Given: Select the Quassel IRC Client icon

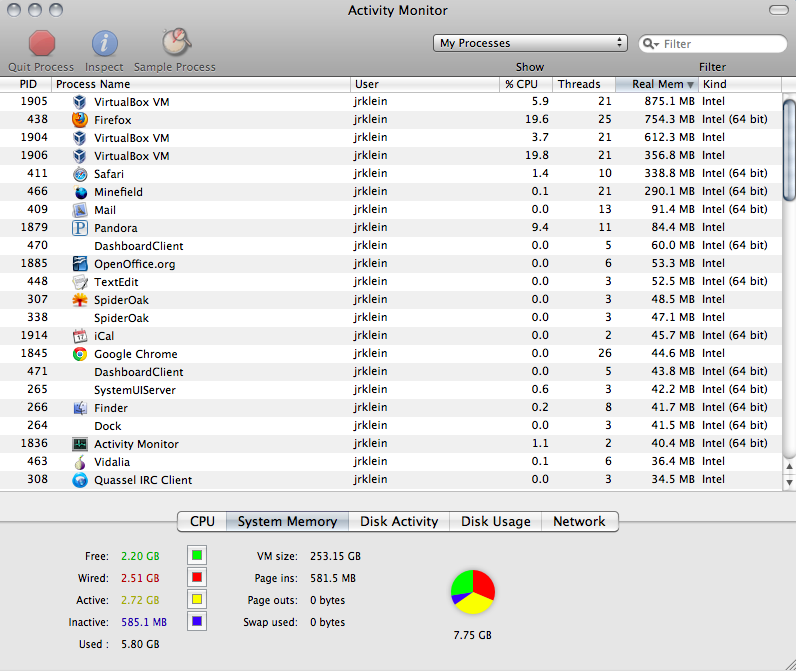Looking at the screenshot, I should click(x=80, y=480).
